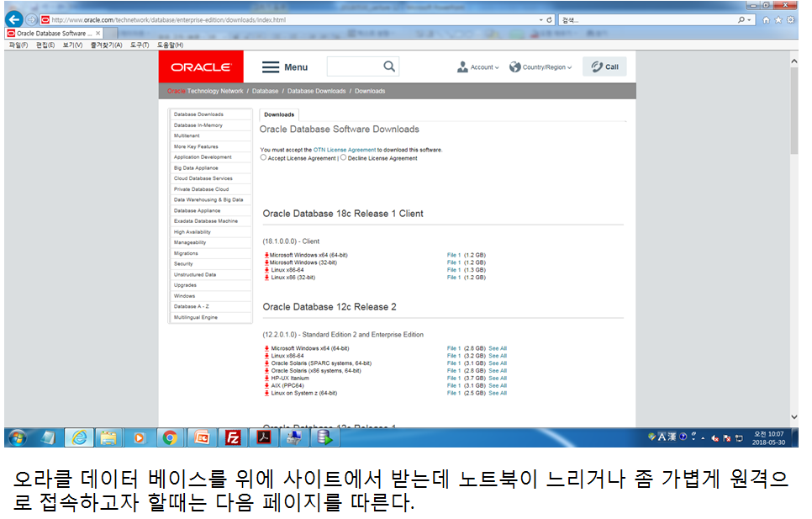Open search provider dropdown arrow
The image size is (812, 519).
(x=749, y=19)
